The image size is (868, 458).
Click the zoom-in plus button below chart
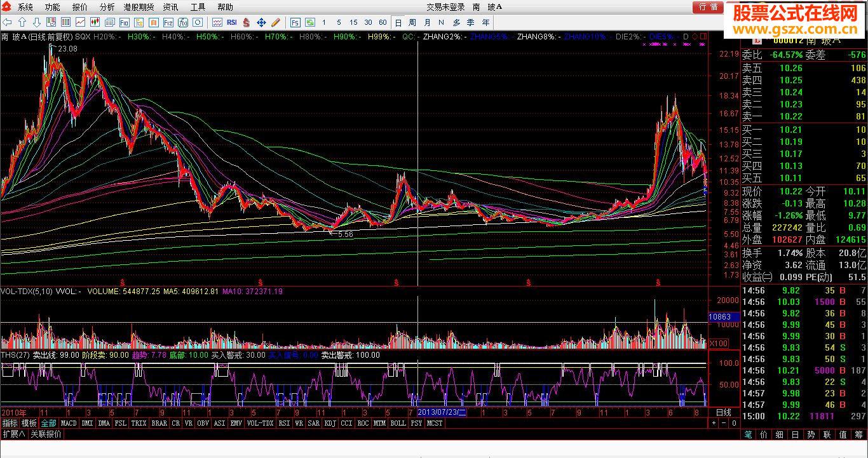click(713, 423)
